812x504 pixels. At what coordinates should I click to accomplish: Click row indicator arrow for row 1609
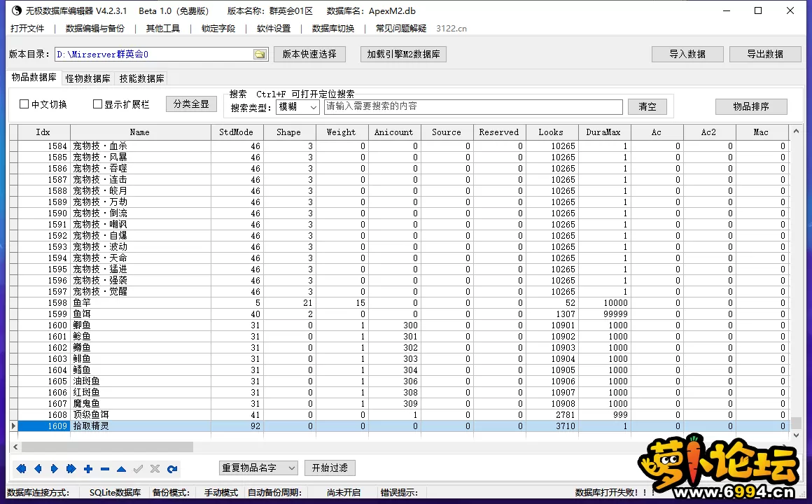[13, 426]
